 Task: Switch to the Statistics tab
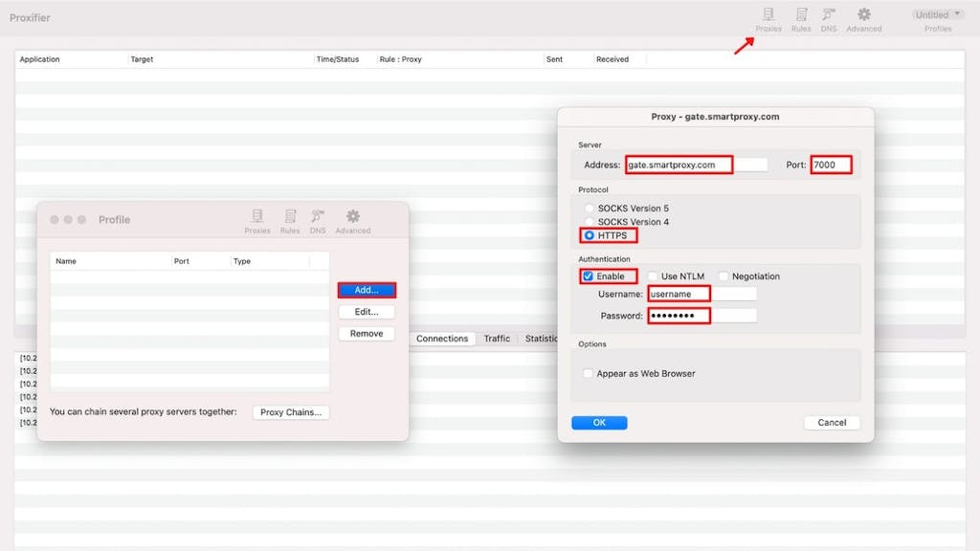click(x=539, y=339)
